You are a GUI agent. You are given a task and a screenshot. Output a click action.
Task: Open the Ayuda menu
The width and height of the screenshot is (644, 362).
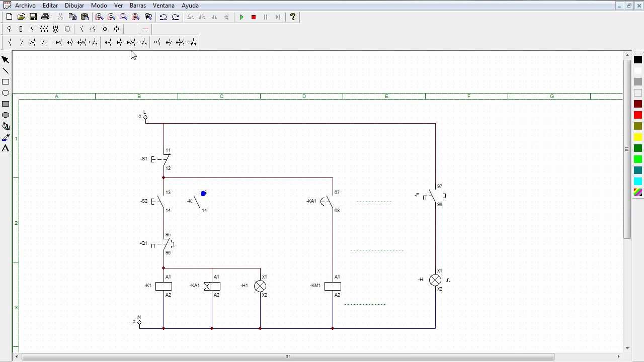coord(190,6)
